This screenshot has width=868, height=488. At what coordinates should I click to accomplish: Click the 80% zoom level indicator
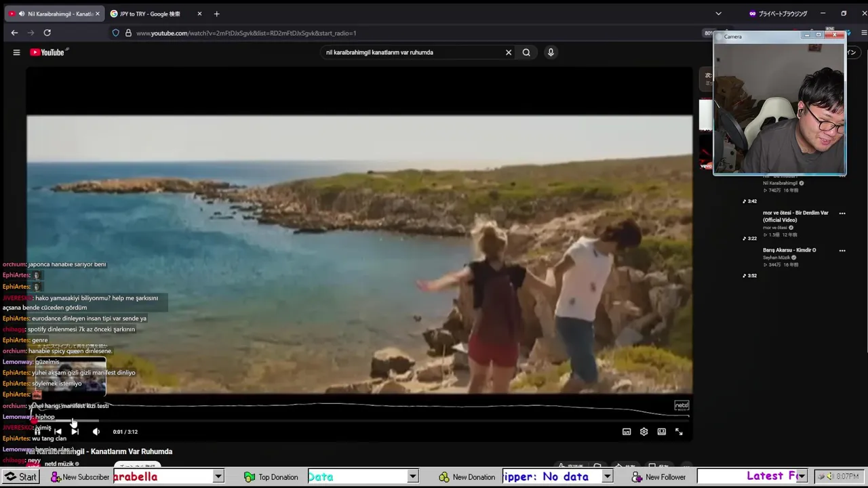coord(709,33)
